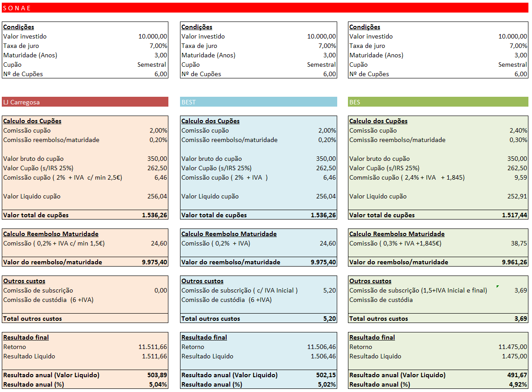
Task: Click BEST Resultado anual (%) 5,02%
Action: (327, 384)
